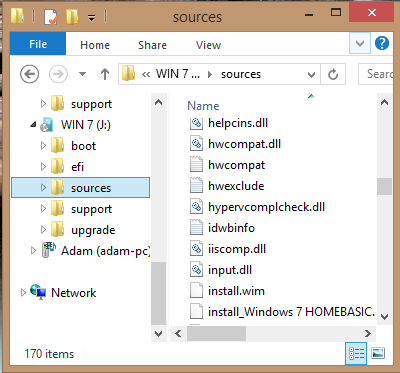
Task: Click the horizontal scrollbar thumb
Action: [216, 333]
